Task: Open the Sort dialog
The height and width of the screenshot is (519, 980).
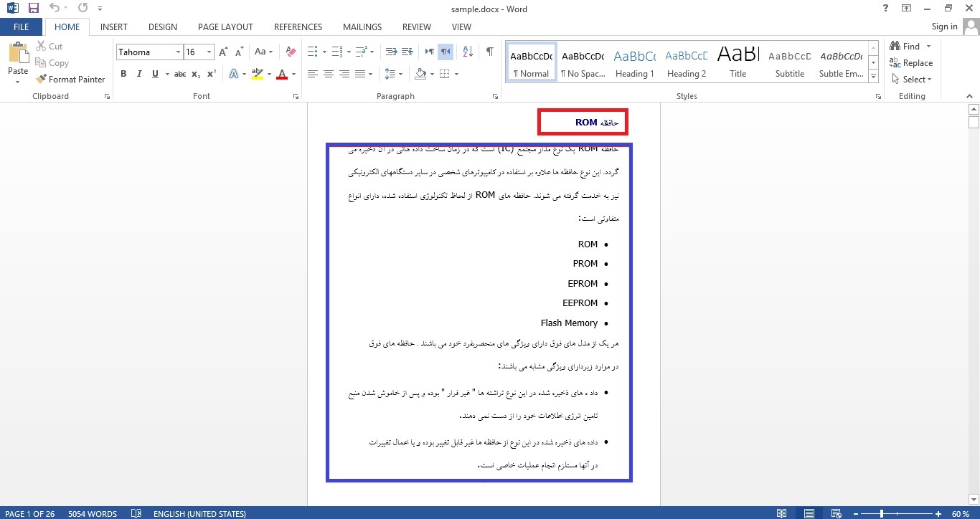Action: (x=466, y=52)
